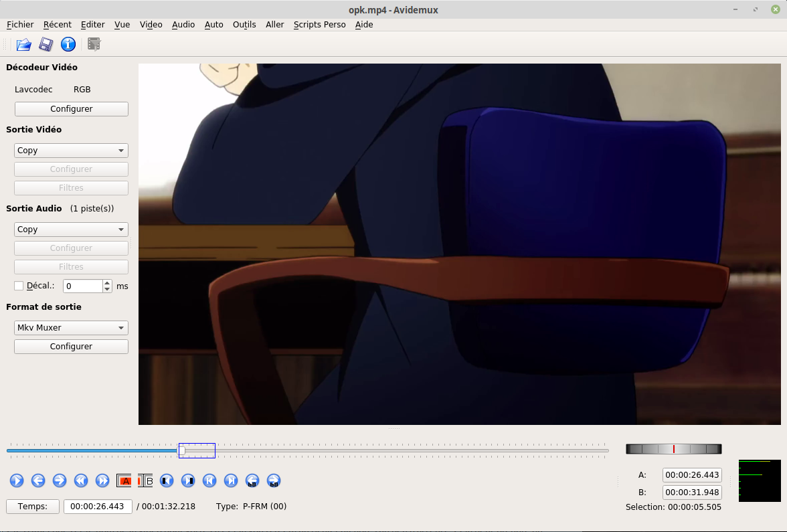Open the Mkv Muxer output format dropdown
Image resolution: width=787 pixels, height=532 pixels.
[71, 328]
